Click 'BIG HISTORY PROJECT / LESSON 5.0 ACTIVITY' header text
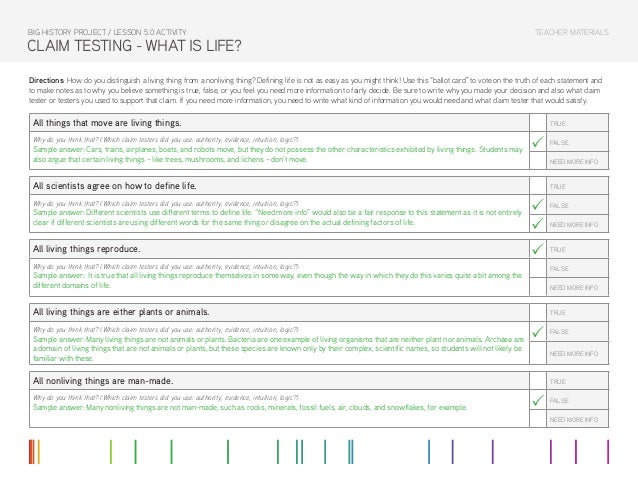This screenshot has width=638, height=493. tap(106, 32)
